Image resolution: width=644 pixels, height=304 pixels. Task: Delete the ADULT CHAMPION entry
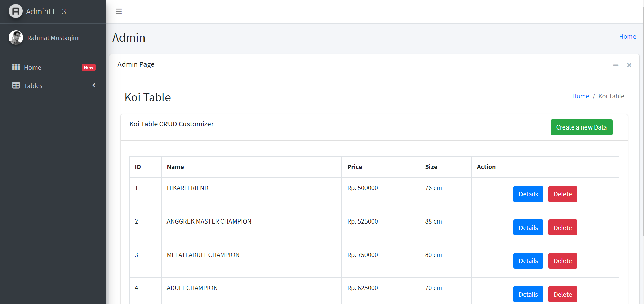tap(562, 294)
